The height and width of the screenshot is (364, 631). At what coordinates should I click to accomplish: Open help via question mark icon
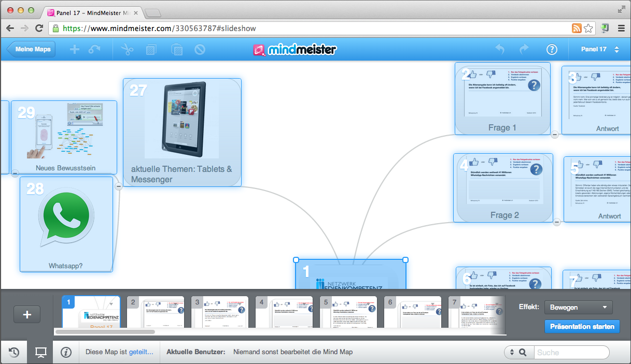(552, 50)
